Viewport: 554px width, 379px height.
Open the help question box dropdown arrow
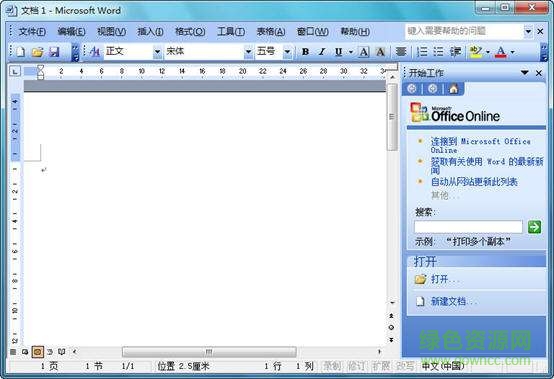tap(528, 32)
